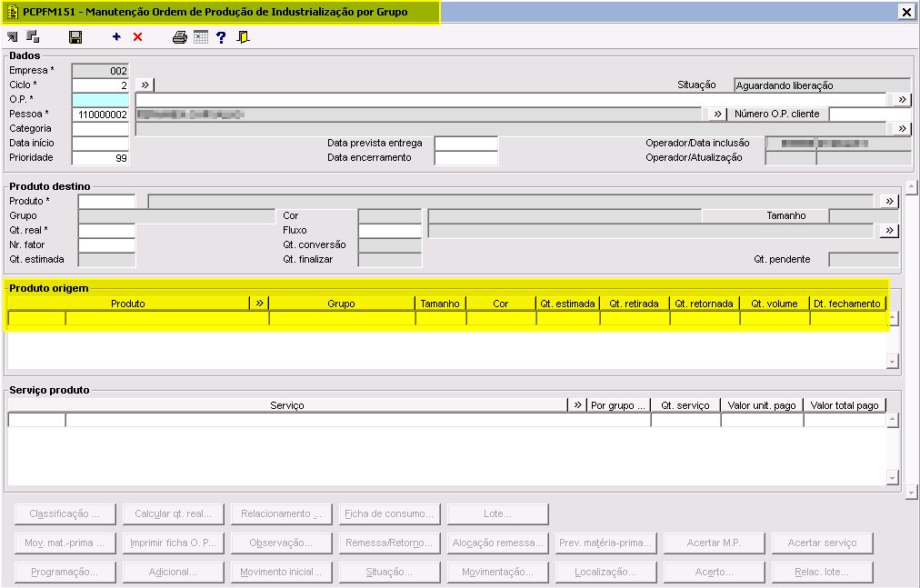Click Serviço produto grid scroll down arrow
Image resolution: width=920 pixels, height=588 pixels.
pyautogui.click(x=893, y=478)
